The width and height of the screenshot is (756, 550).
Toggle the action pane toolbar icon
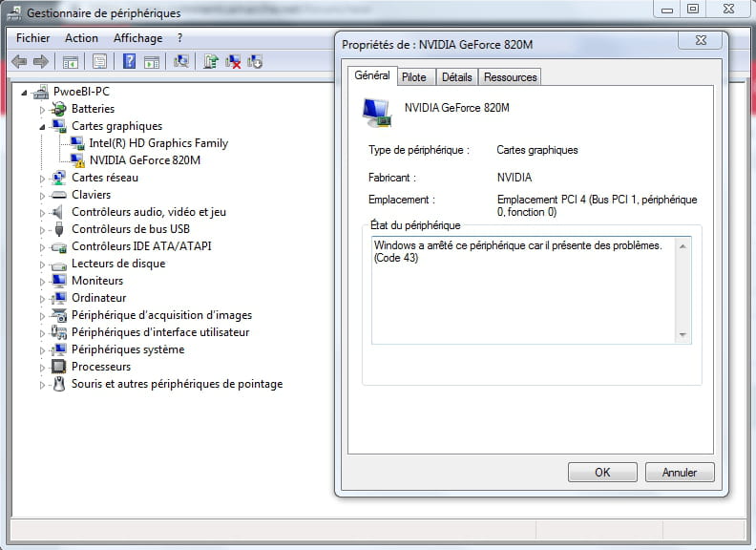click(x=152, y=62)
